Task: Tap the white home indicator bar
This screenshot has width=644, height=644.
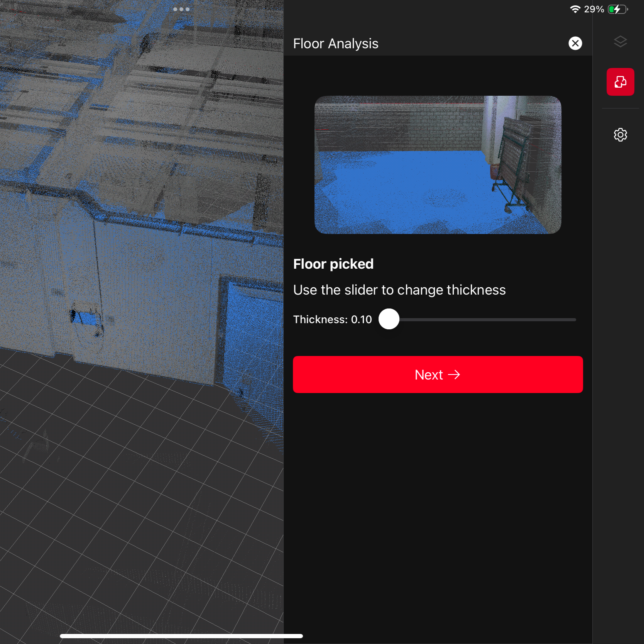Action: 181,636
